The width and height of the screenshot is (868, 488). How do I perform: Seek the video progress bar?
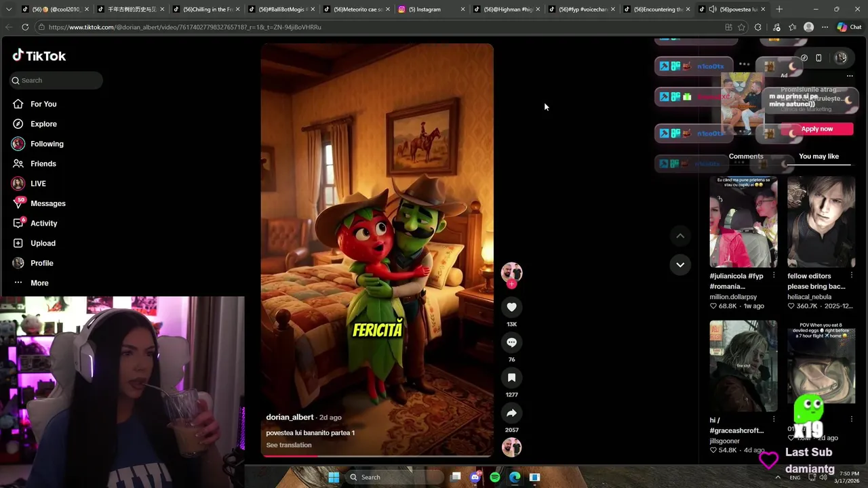click(x=377, y=455)
